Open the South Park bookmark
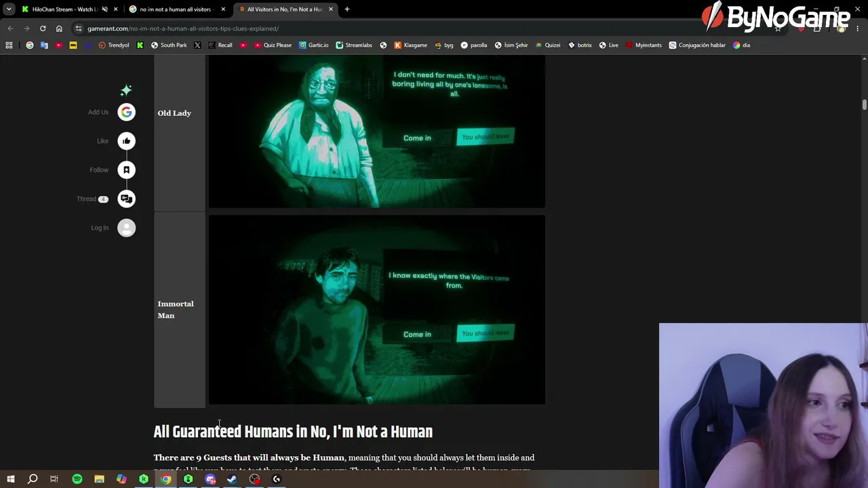This screenshot has height=488, width=868. [169, 45]
